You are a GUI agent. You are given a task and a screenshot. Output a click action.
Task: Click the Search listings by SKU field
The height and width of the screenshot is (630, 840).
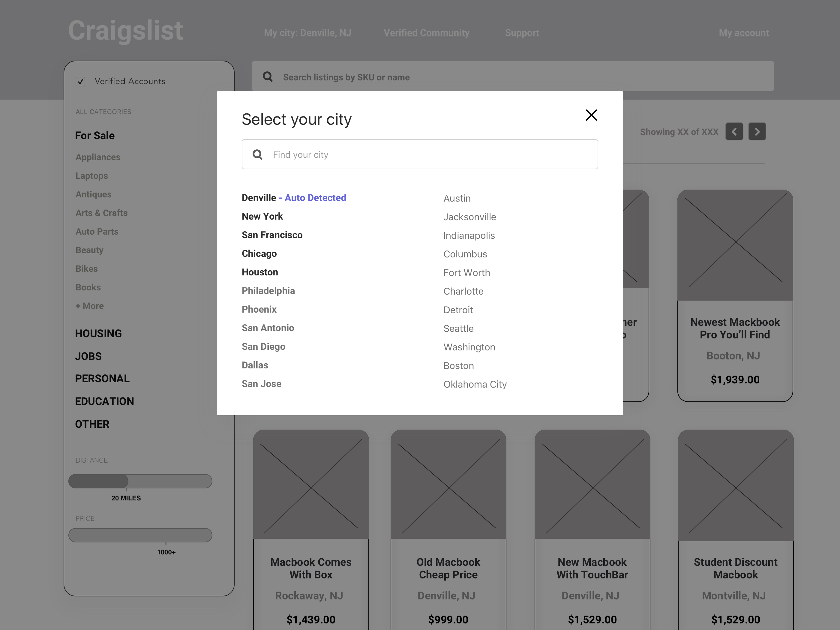[x=513, y=76]
